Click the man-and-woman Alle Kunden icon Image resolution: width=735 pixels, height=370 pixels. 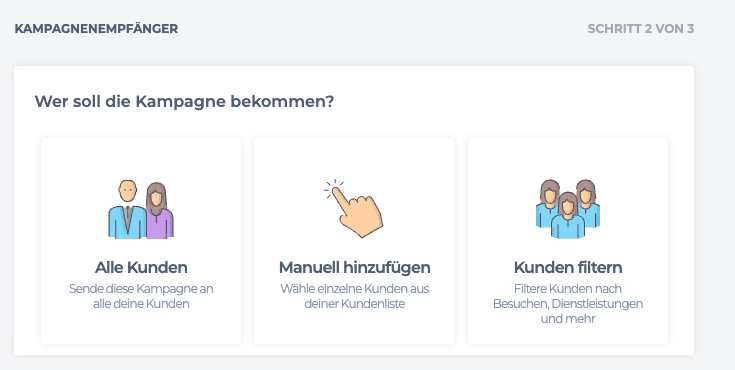[x=141, y=209]
